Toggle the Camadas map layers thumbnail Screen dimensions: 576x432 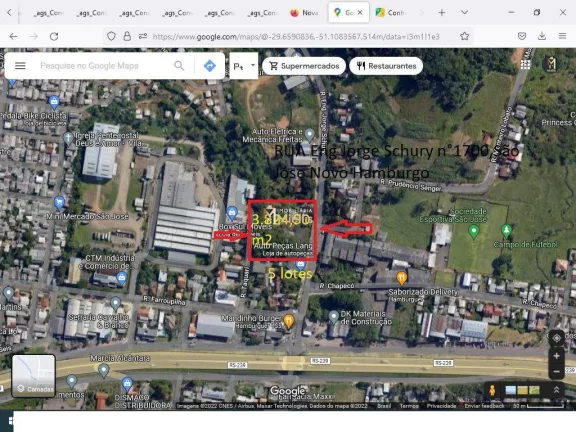(x=33, y=376)
